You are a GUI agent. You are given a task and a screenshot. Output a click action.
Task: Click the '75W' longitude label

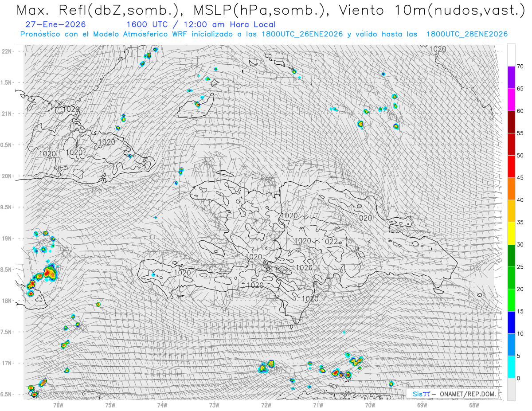pyautogui.click(x=110, y=405)
